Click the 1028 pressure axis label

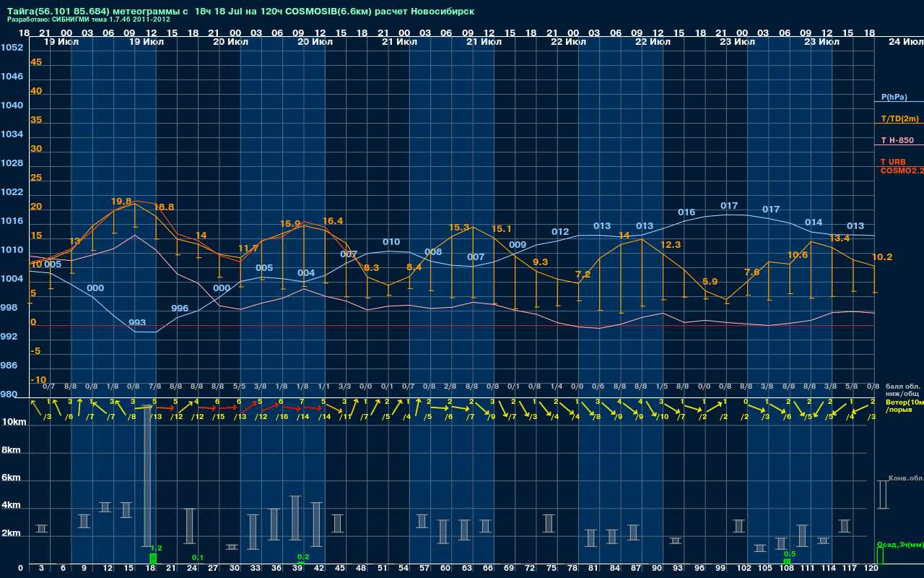12,163
